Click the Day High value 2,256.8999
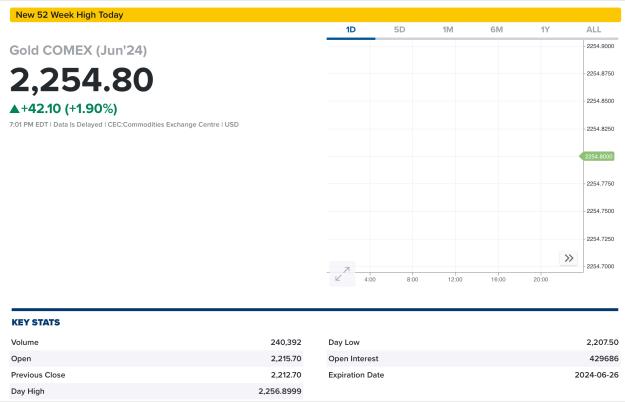Image resolution: width=625 pixels, height=402 pixels. point(280,391)
